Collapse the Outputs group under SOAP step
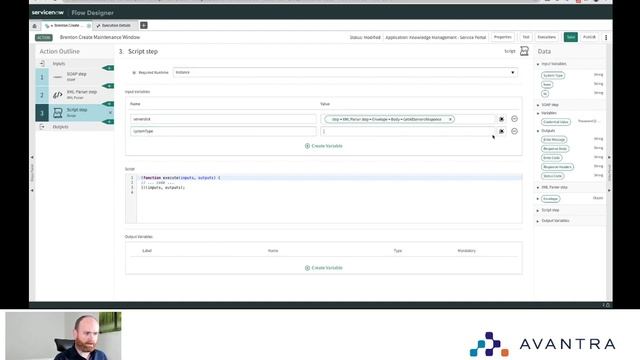Image resolution: width=640 pixels, height=360 pixels. point(538,131)
